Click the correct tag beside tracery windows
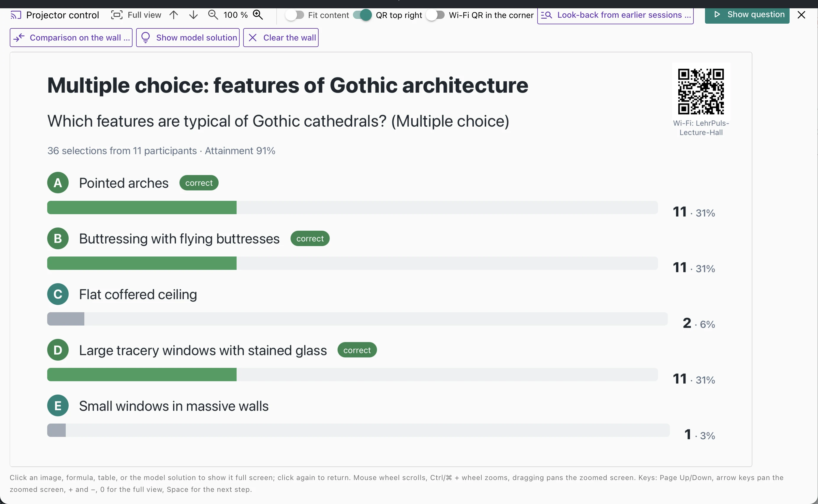The width and height of the screenshot is (818, 504). (357, 350)
